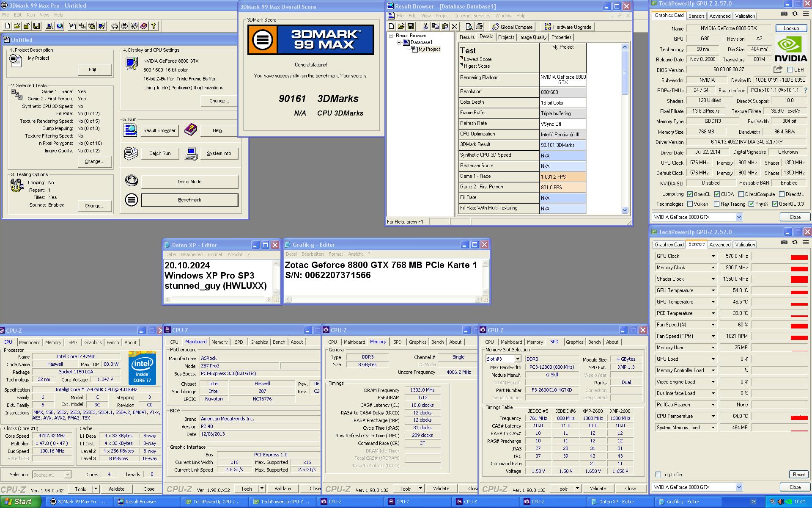Open the CPU Temperature sensor dropdown arrow
Viewport: 812px width, 508px height.
(713, 416)
